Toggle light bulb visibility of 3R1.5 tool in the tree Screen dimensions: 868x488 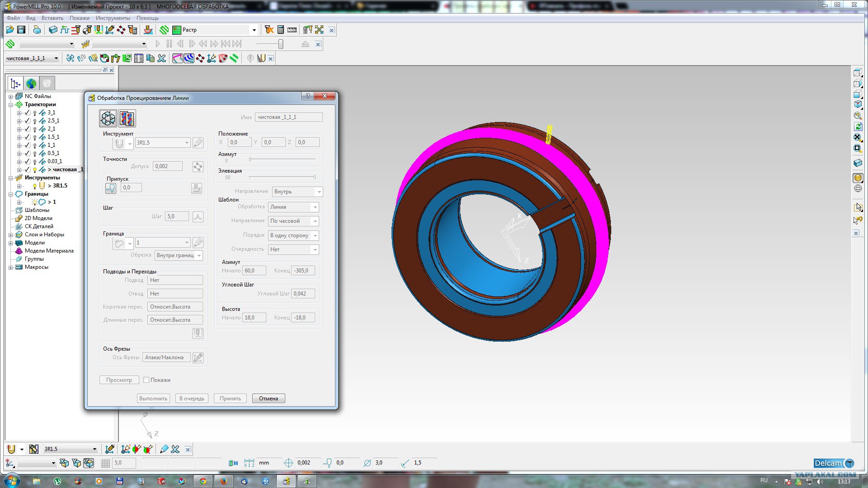click(34, 186)
